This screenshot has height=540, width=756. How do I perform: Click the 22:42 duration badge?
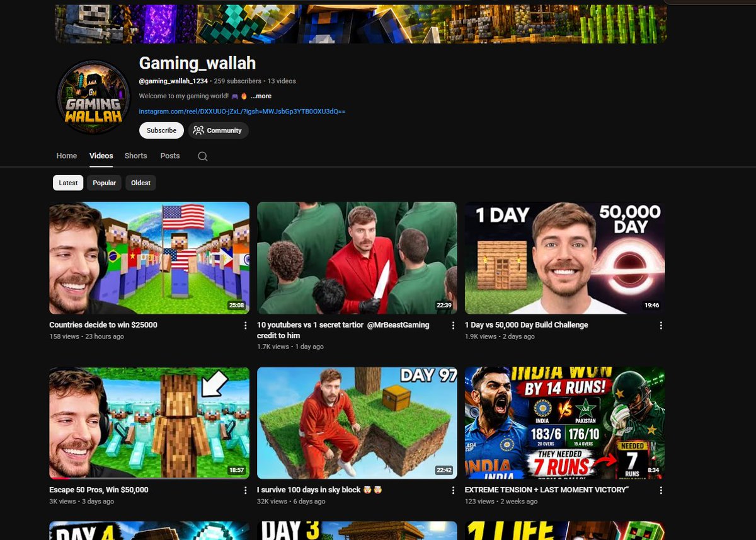point(445,471)
